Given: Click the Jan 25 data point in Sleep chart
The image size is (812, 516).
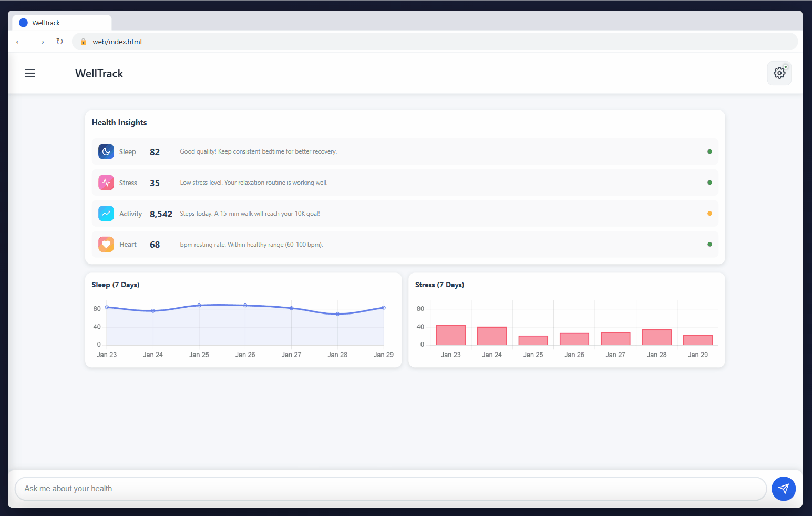Looking at the screenshot, I should click(x=199, y=306).
